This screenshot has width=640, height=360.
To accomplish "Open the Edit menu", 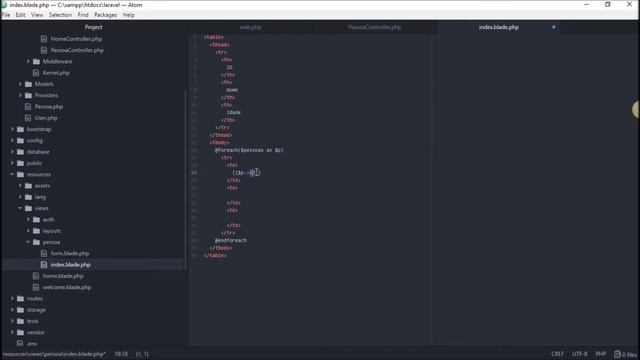I will click(20, 15).
